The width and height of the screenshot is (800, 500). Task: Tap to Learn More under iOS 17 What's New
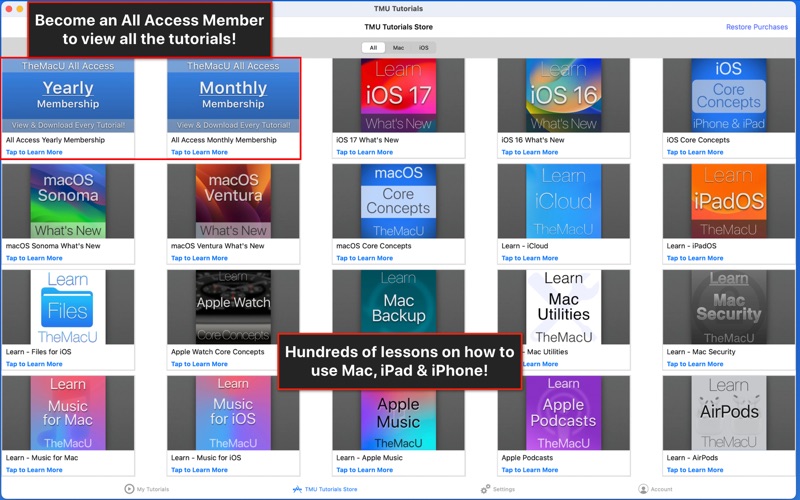365,152
